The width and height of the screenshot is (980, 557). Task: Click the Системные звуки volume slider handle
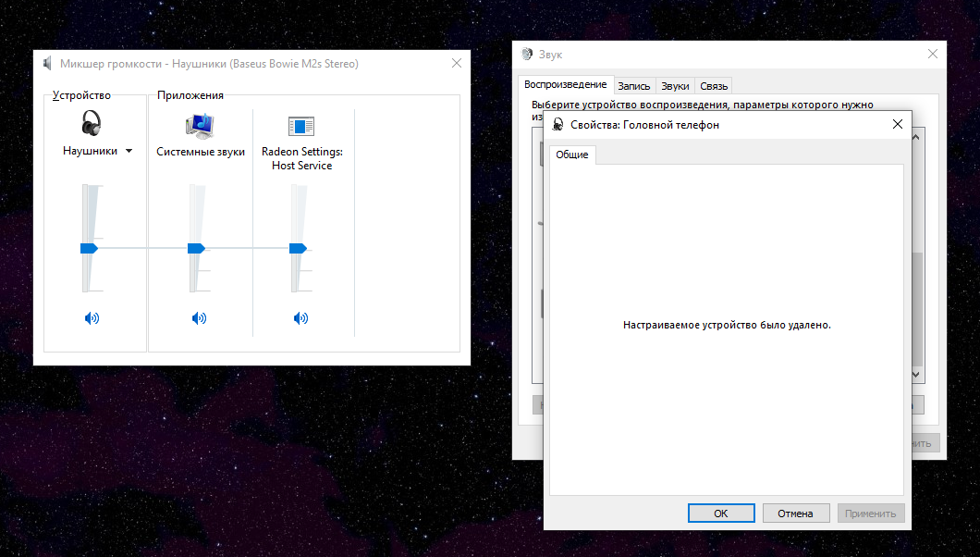[196, 248]
